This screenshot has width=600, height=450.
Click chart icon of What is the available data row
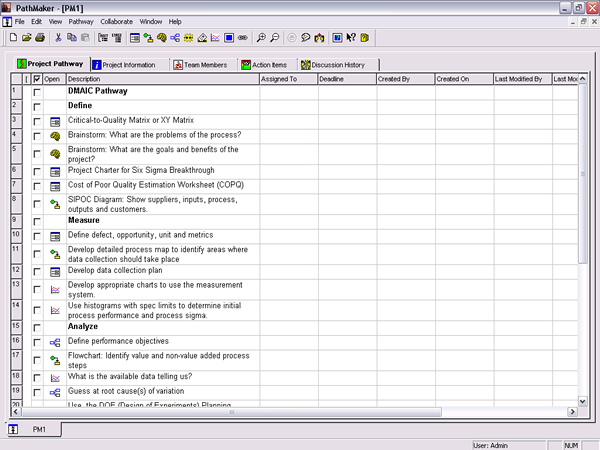[x=55, y=378]
